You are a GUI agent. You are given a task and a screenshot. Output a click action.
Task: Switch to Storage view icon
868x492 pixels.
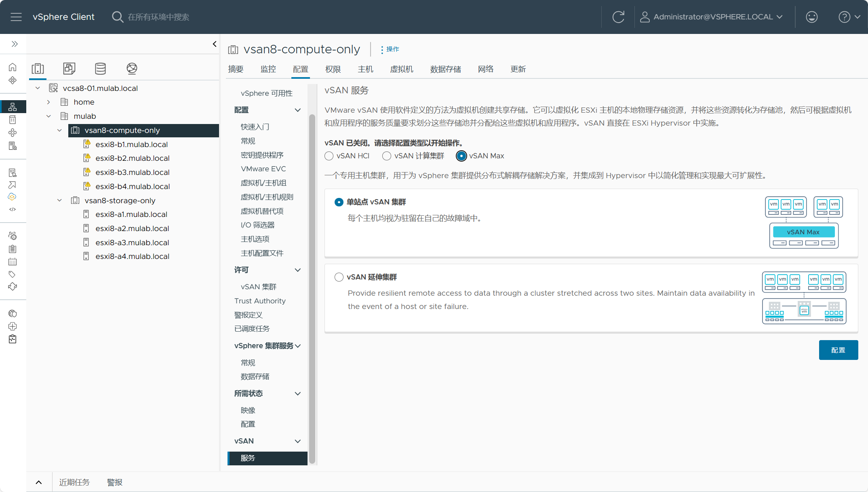click(100, 69)
